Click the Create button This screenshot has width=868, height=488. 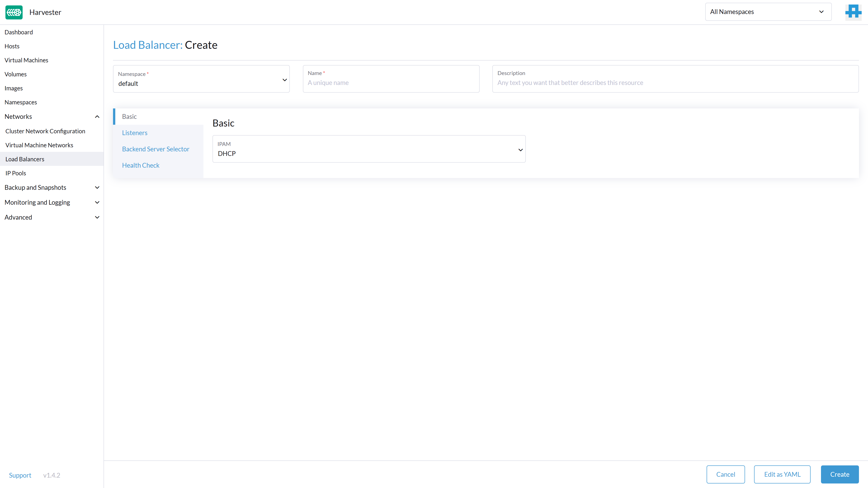(839, 474)
